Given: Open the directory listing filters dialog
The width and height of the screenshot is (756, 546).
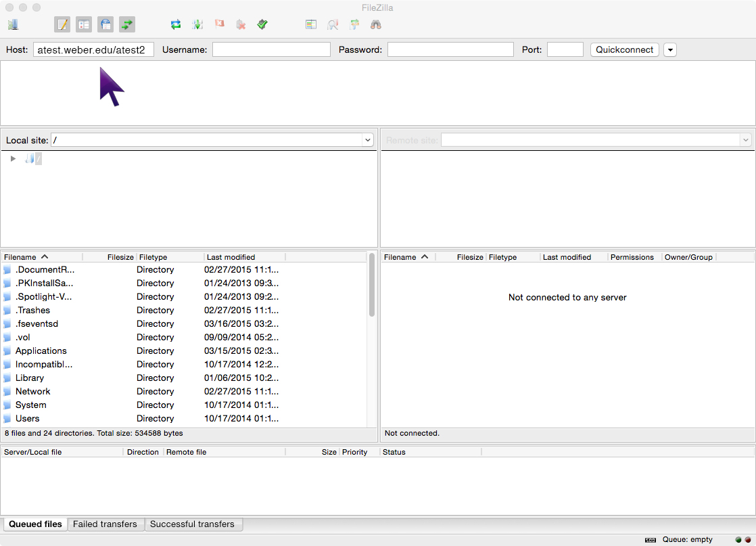Looking at the screenshot, I should pos(311,25).
